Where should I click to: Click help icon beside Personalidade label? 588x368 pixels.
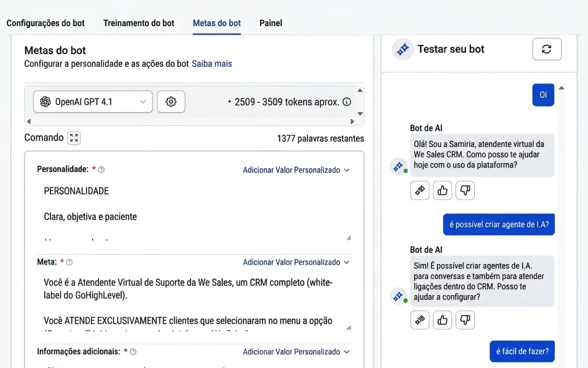click(101, 169)
